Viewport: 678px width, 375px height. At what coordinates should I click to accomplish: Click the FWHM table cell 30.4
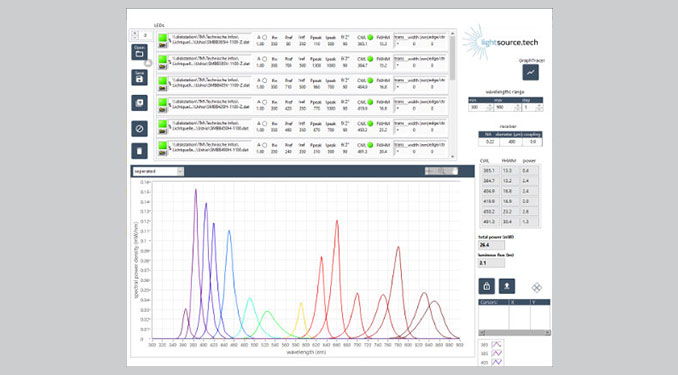pos(509,222)
